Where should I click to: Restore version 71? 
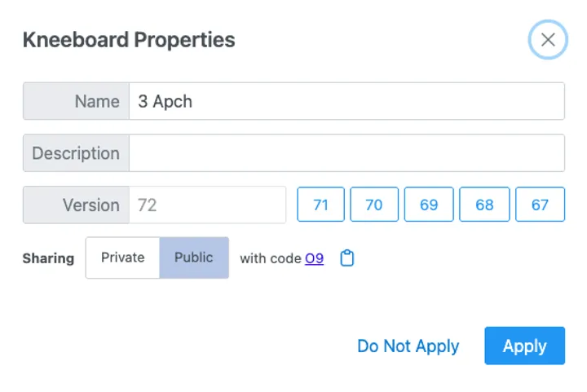point(320,205)
